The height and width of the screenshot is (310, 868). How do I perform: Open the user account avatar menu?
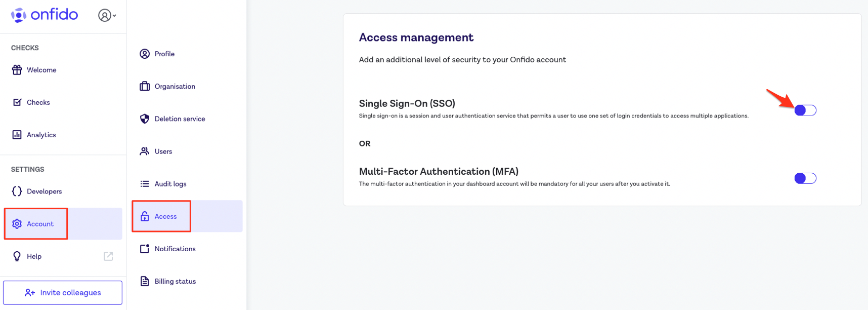point(107,16)
